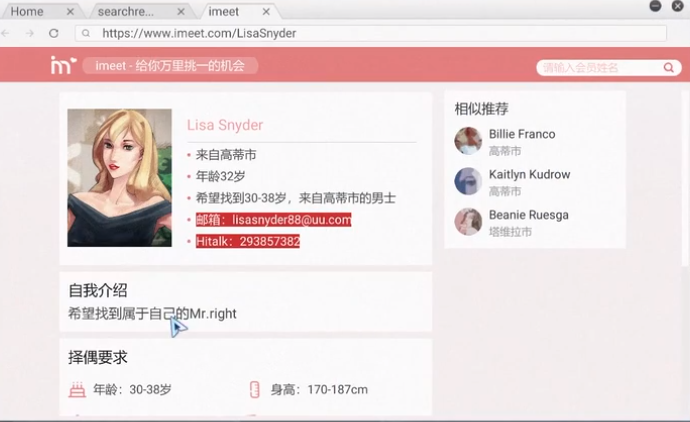Click the ruler height icon
This screenshot has height=422, width=690.
[254, 389]
